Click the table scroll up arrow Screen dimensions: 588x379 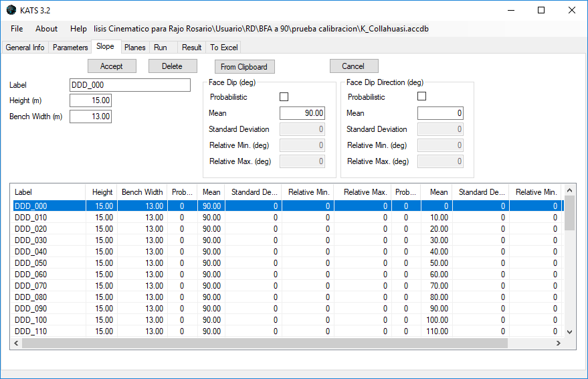570,190
